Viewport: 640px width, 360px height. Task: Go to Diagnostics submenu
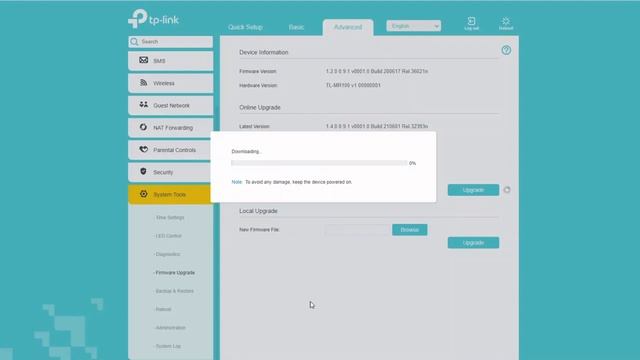point(167,254)
